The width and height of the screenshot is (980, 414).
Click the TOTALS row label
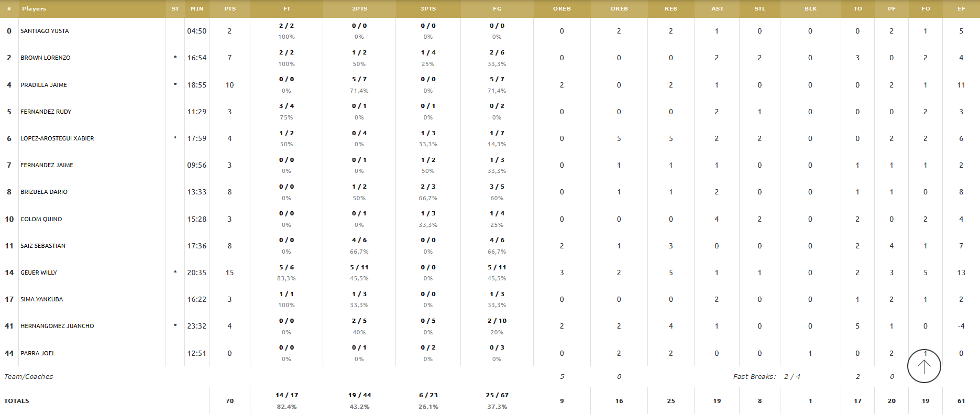click(x=17, y=401)
